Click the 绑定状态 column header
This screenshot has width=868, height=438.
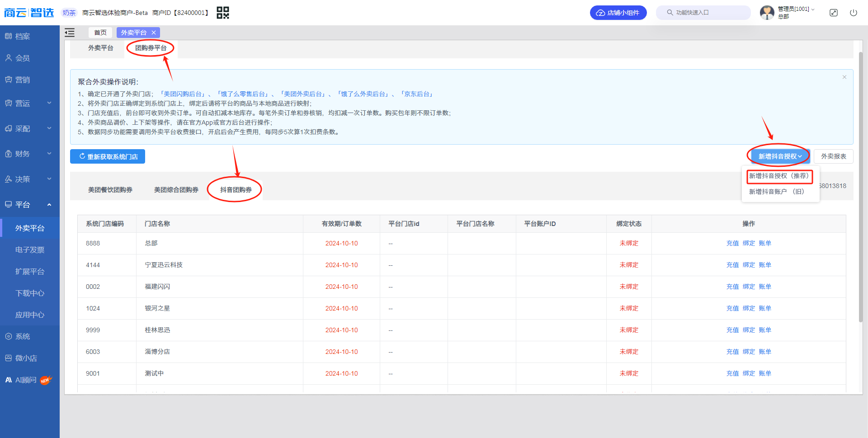click(629, 224)
